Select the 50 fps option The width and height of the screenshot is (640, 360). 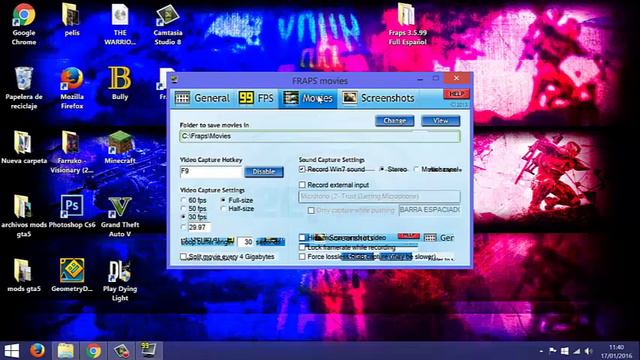pyautogui.click(x=184, y=209)
